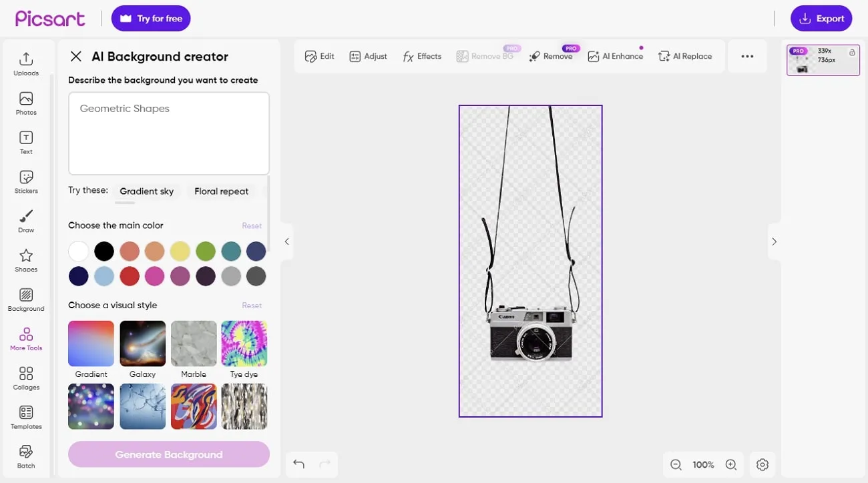The height and width of the screenshot is (483, 868).
Task: Open the Stickers panel
Action: [25, 180]
